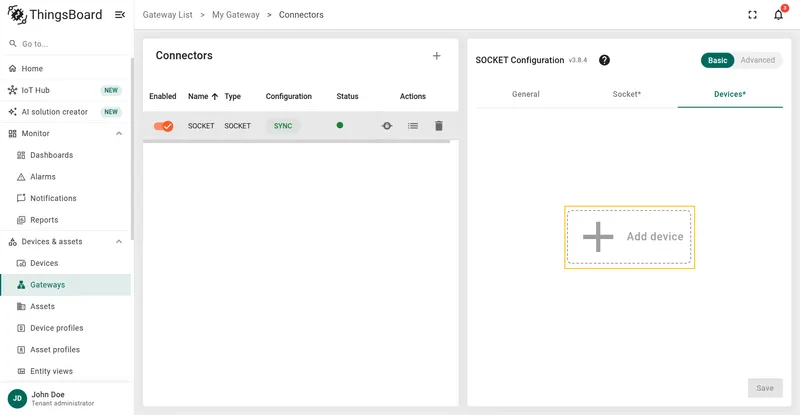
Task: Open RPC icon for SOCKET connector
Action: (x=387, y=126)
